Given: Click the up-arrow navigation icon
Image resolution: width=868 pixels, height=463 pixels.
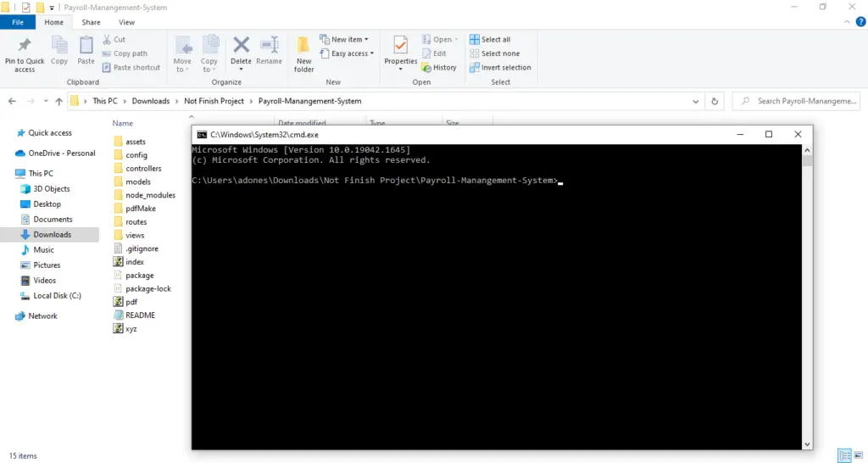Looking at the screenshot, I should pyautogui.click(x=58, y=101).
